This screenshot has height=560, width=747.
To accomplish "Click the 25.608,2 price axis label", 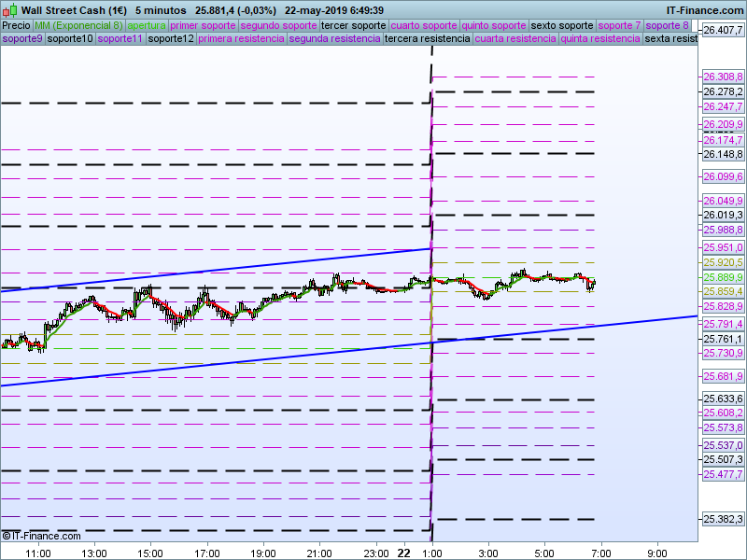I will pos(723,413).
